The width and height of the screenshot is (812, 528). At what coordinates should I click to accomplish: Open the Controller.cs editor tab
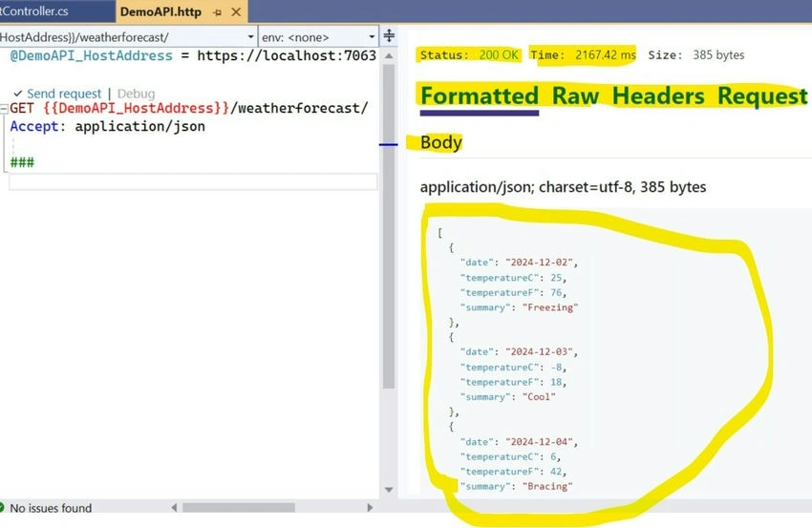pos(35,11)
